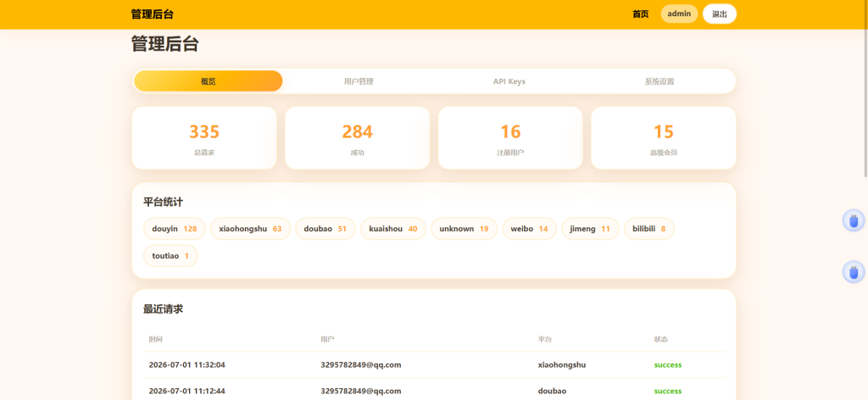Select the kuaishou 40 platform chip
Screen dimensions: 868x400
pyautogui.click(x=393, y=229)
